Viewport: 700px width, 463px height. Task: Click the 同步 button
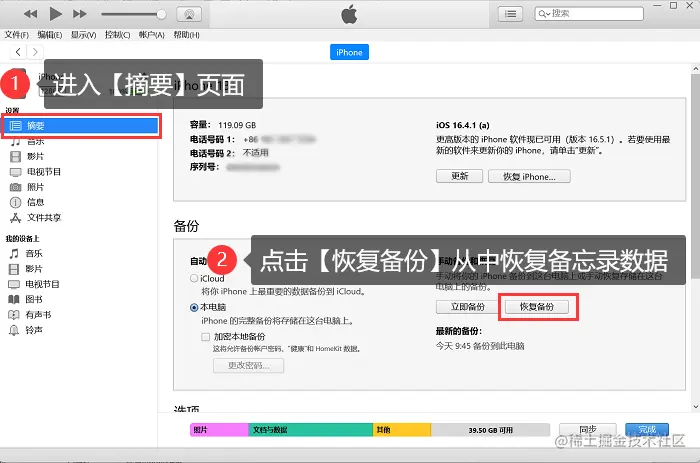(588, 430)
